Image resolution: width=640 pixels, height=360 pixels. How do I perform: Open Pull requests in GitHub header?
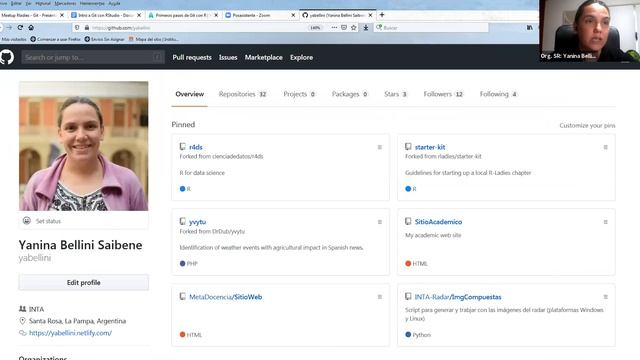(192, 58)
